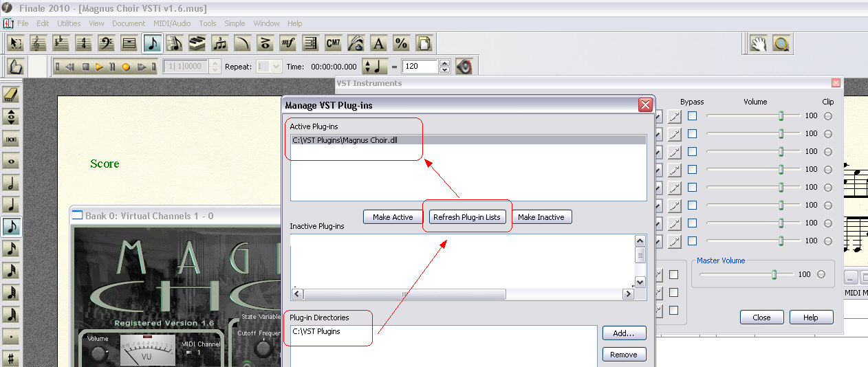The height and width of the screenshot is (367, 868).
Task: Pause playback with the Pause button
Action: click(112, 67)
